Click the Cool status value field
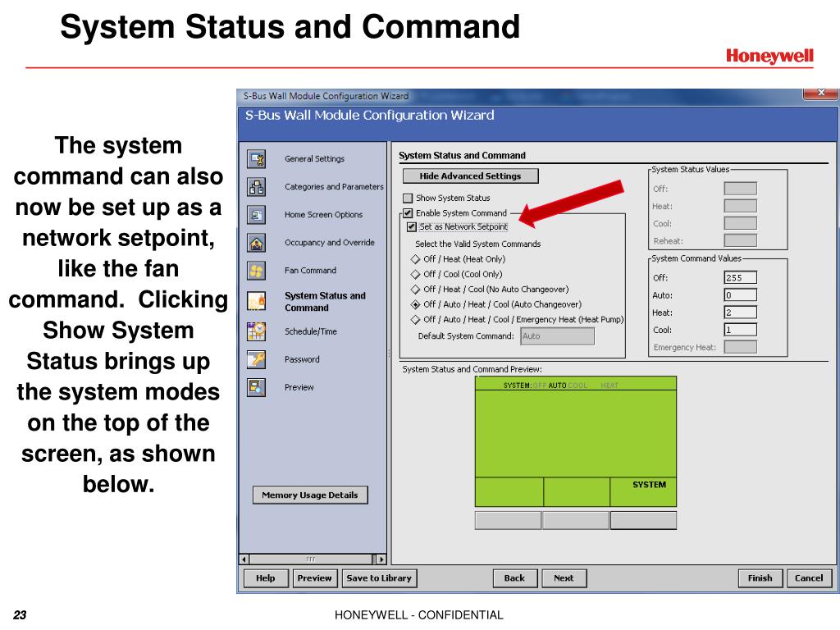The image size is (840, 630). [741, 223]
